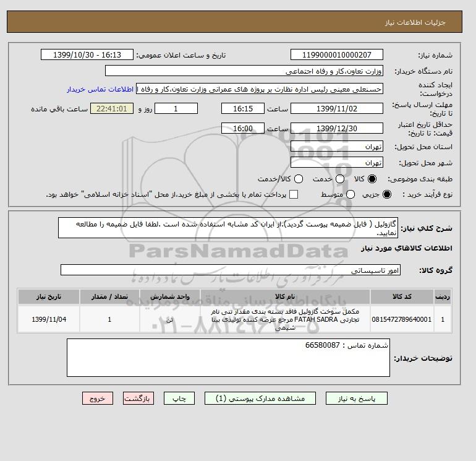Viewport: 476px width, 461px height.
Task: Select the جزیی purchase type radio
Action: (x=387, y=194)
